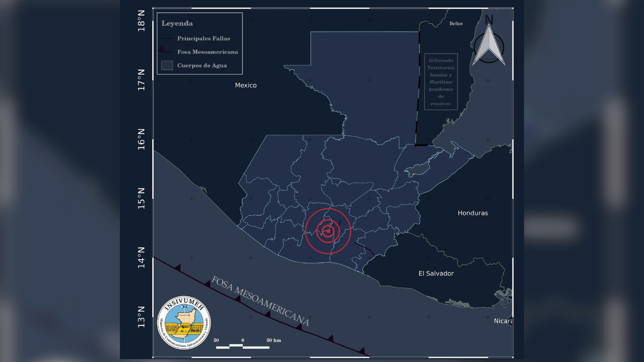This screenshot has width=644, height=362.
Task: Click the Principales Fallas legend line symbol
Action: 167,39
